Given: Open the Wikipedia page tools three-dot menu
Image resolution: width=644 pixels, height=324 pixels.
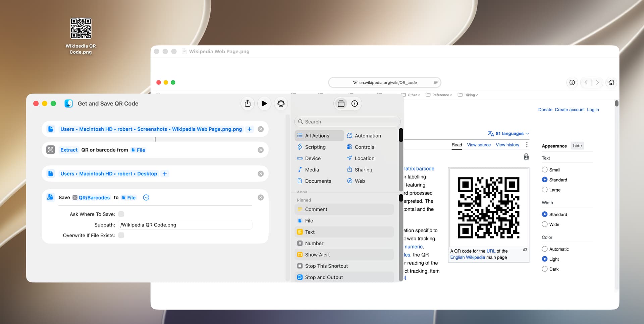Looking at the screenshot, I should coord(527,145).
